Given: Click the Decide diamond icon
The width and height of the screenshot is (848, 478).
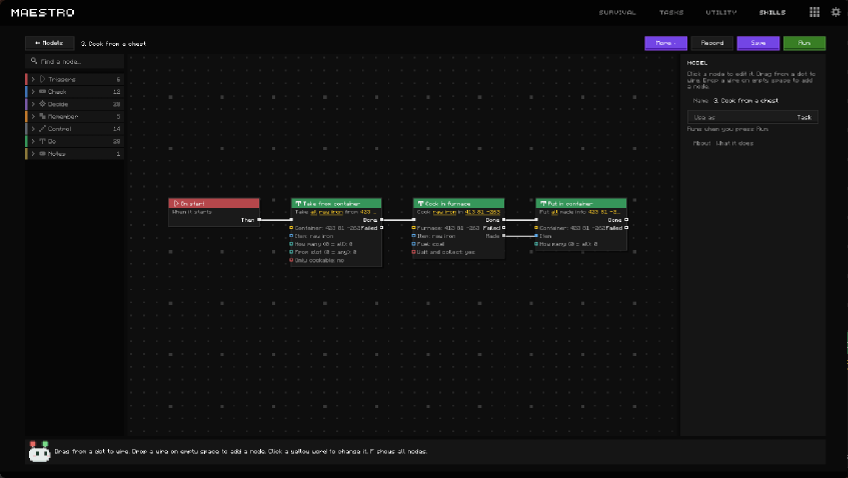Looking at the screenshot, I should point(42,104).
